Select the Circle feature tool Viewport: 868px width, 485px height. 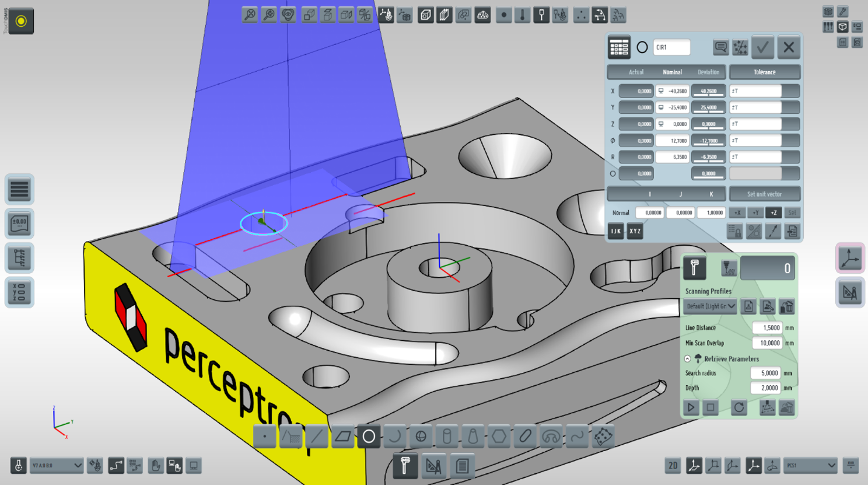coord(369,436)
